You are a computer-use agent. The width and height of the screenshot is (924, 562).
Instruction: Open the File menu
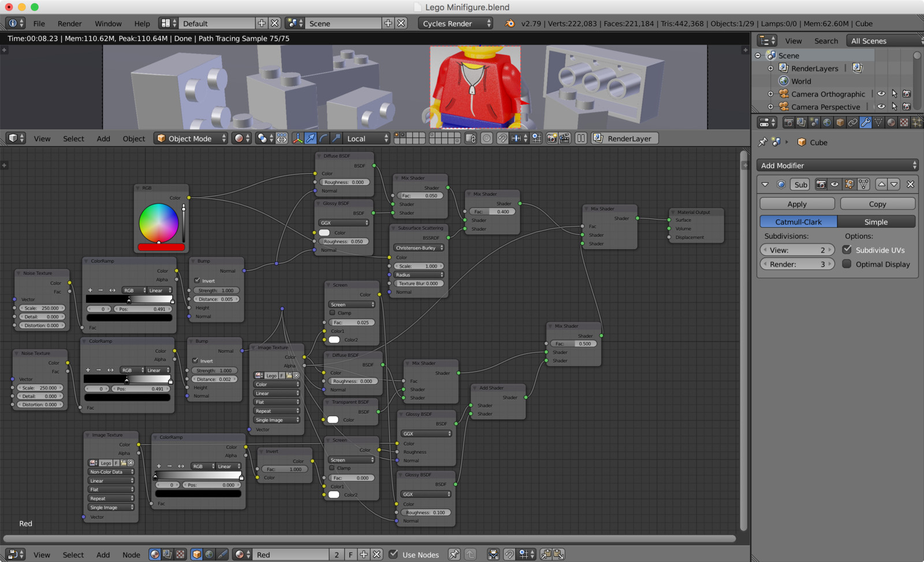pos(39,24)
